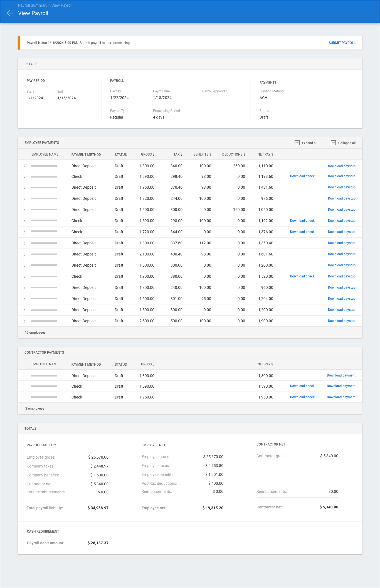Download check for the 1,193.60 net pay employee
Image resolution: width=380 pixels, height=588 pixels.
click(x=302, y=176)
